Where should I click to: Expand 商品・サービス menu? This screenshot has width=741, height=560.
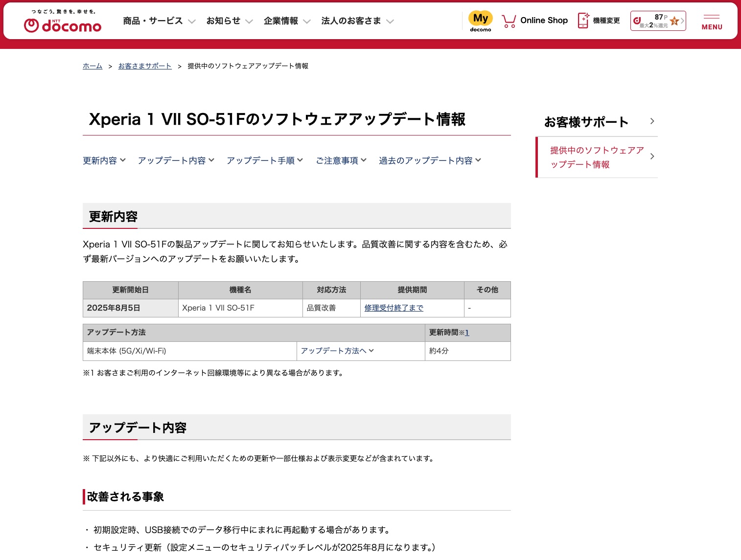pos(160,21)
